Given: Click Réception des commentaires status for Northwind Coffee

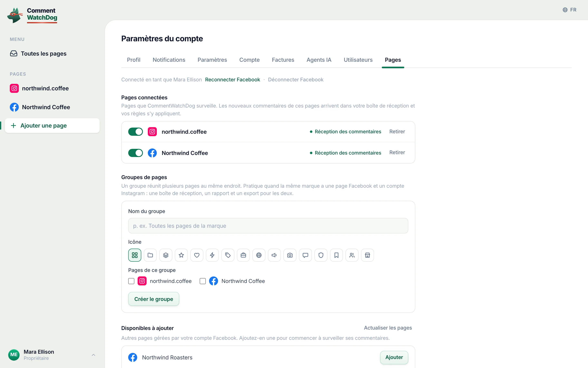Looking at the screenshot, I should pyautogui.click(x=345, y=153).
